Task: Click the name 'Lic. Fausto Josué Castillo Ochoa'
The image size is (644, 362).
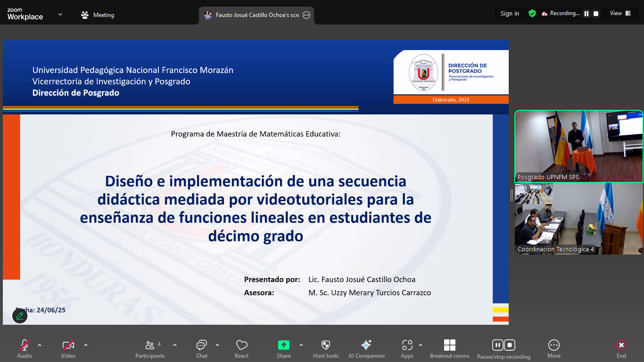Action: [x=362, y=280]
